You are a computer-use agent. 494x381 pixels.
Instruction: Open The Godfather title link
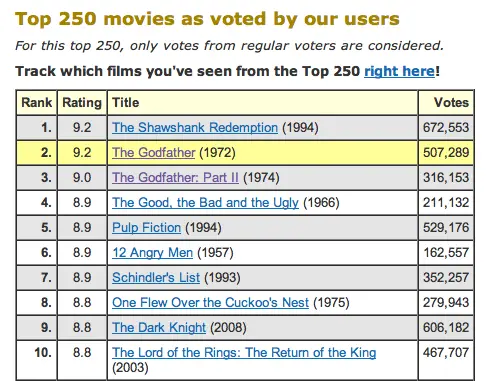[x=153, y=153]
